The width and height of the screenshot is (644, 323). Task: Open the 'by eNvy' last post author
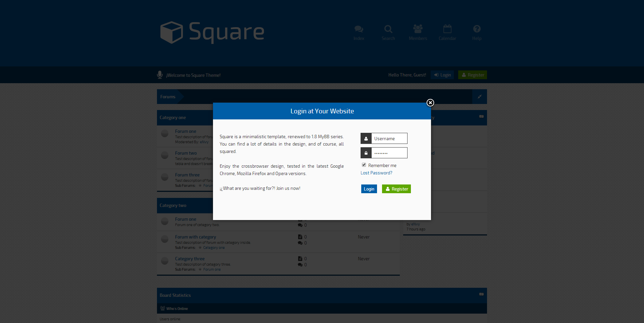pyautogui.click(x=416, y=224)
